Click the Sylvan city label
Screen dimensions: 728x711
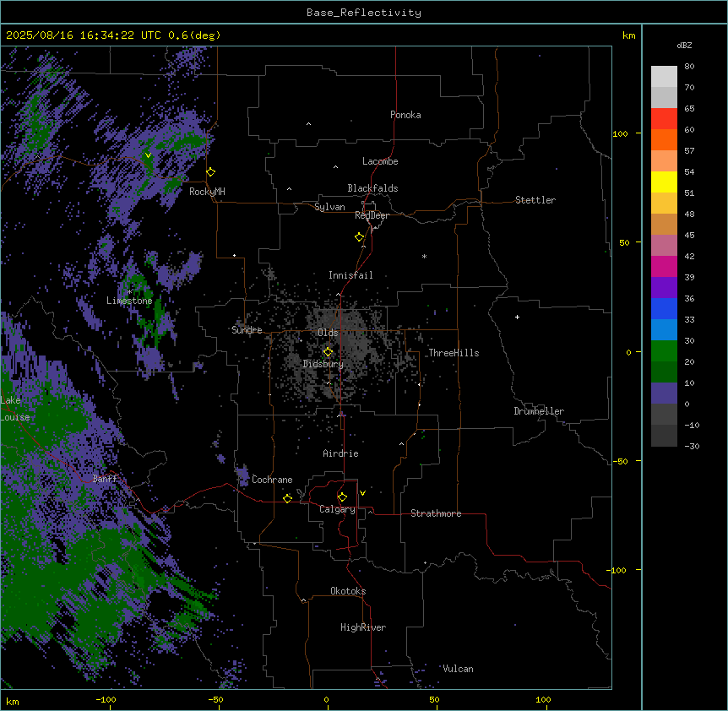pos(329,207)
